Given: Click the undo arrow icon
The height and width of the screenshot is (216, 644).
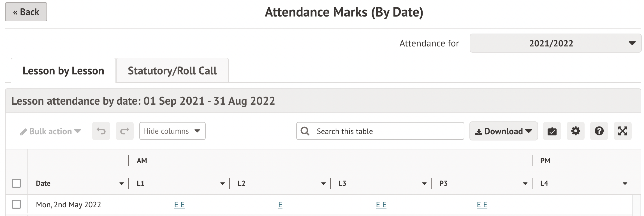Looking at the screenshot, I should (101, 131).
